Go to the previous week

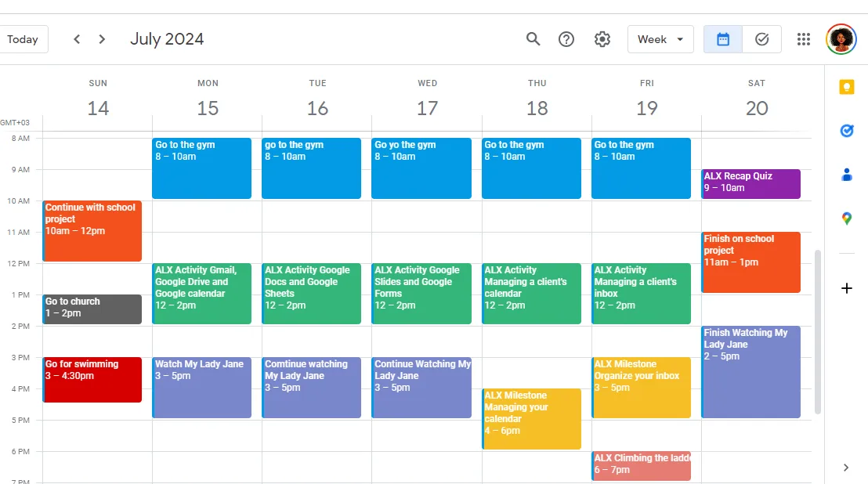click(x=77, y=39)
